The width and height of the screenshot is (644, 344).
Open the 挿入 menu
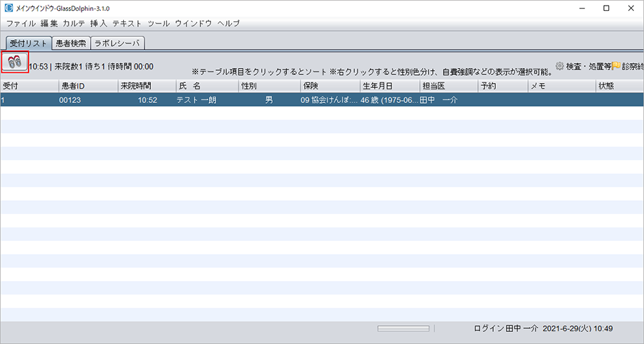point(99,24)
